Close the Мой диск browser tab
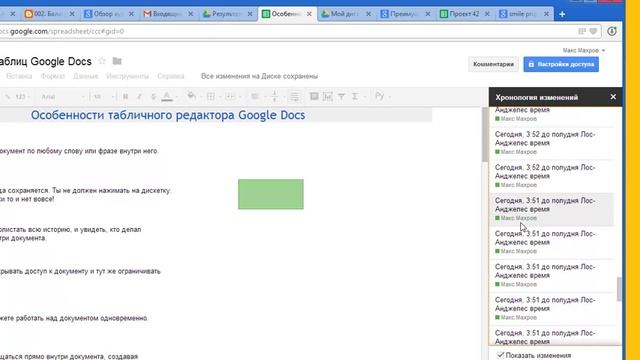The image size is (640, 360). (368, 14)
